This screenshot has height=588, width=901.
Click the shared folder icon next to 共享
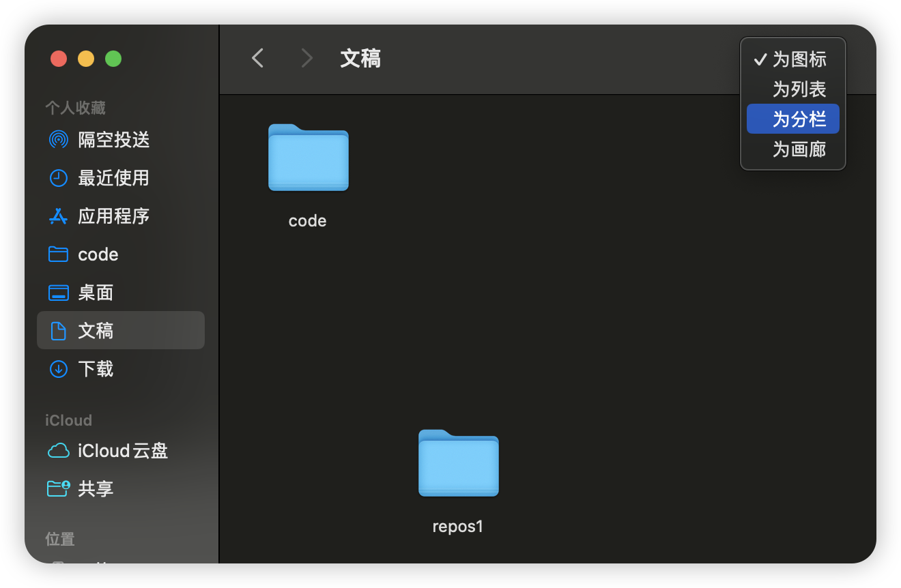click(x=59, y=488)
